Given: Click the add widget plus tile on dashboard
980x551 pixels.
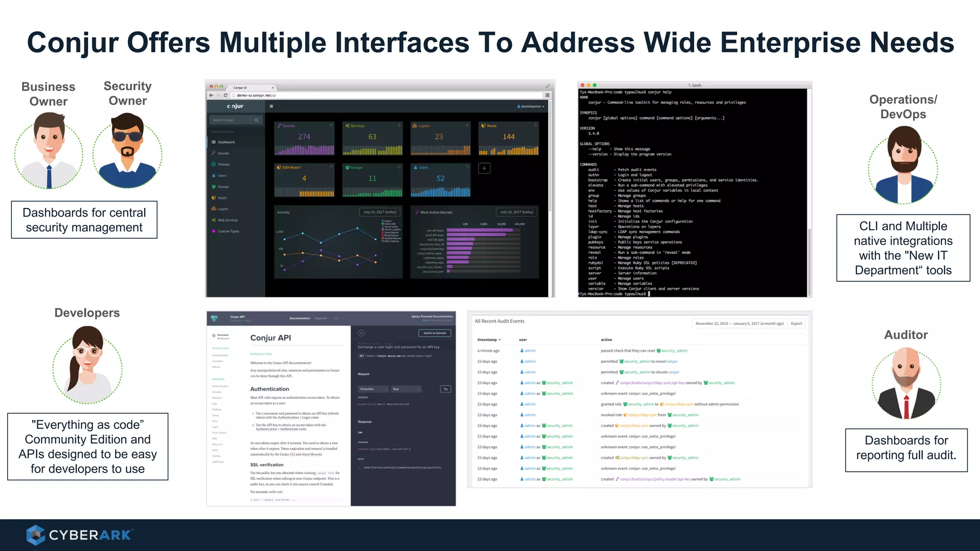Looking at the screenshot, I should pos(484,168).
